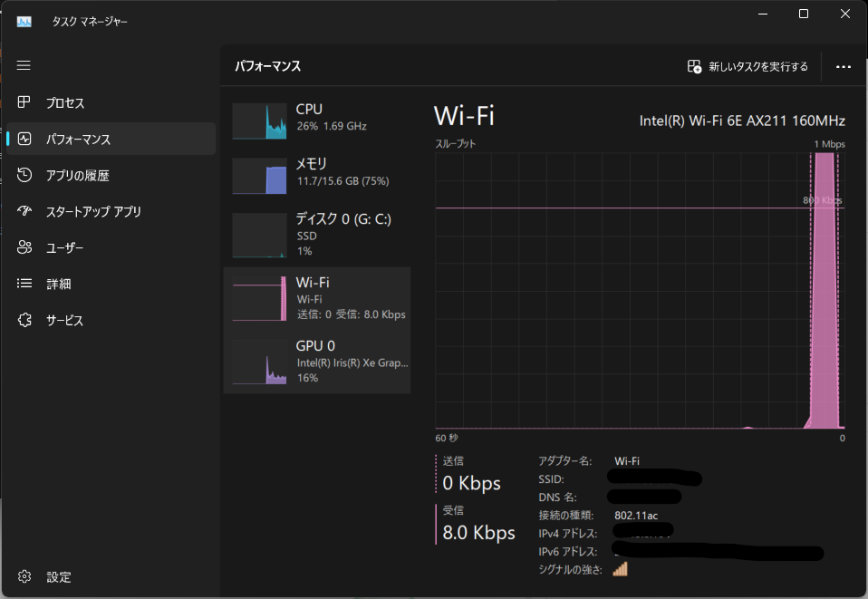Viewport: 868px width, 599px height.
Task: Open サービス page
Action: 111,320
